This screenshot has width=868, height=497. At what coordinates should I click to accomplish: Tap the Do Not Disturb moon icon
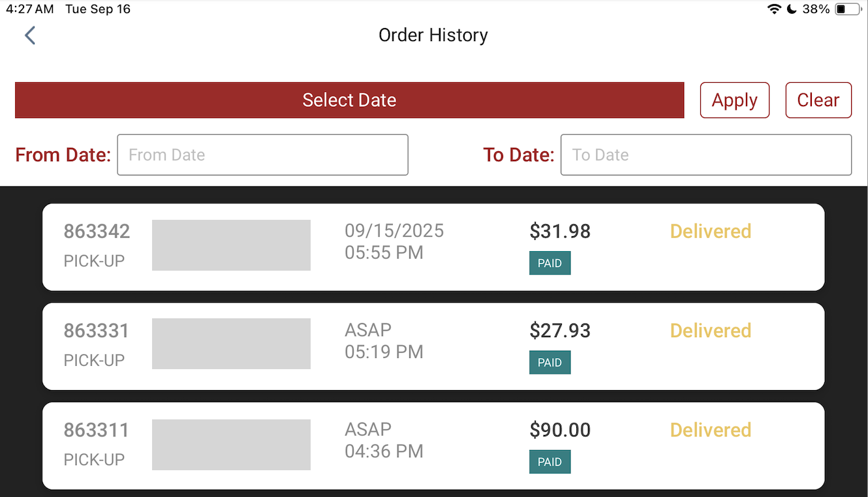tap(792, 9)
